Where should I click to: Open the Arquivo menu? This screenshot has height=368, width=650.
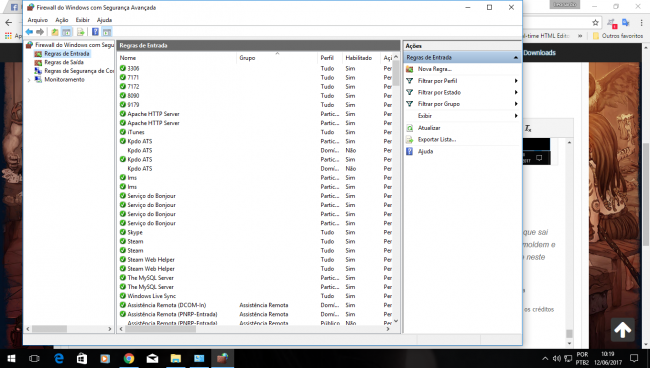click(x=38, y=20)
